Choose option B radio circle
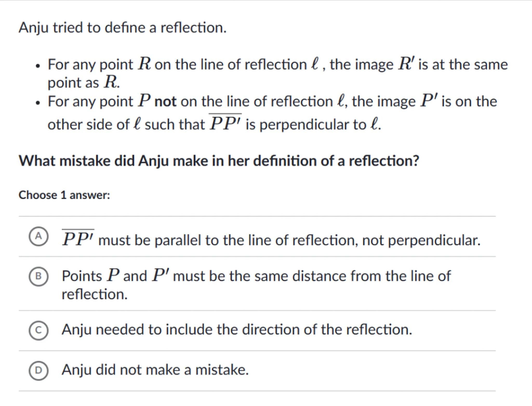532x406 pixels. [x=38, y=276]
